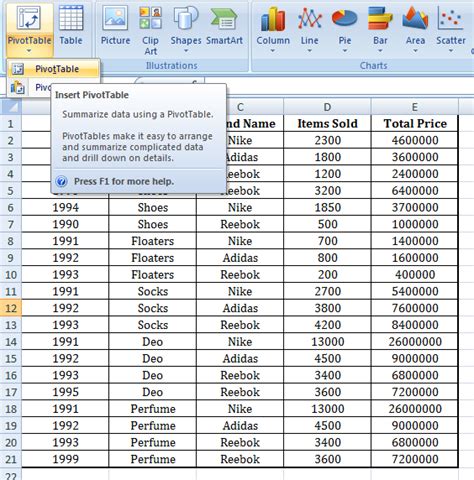Select cell E5 containing 6400000
This screenshot has height=480, width=474.
(415, 191)
